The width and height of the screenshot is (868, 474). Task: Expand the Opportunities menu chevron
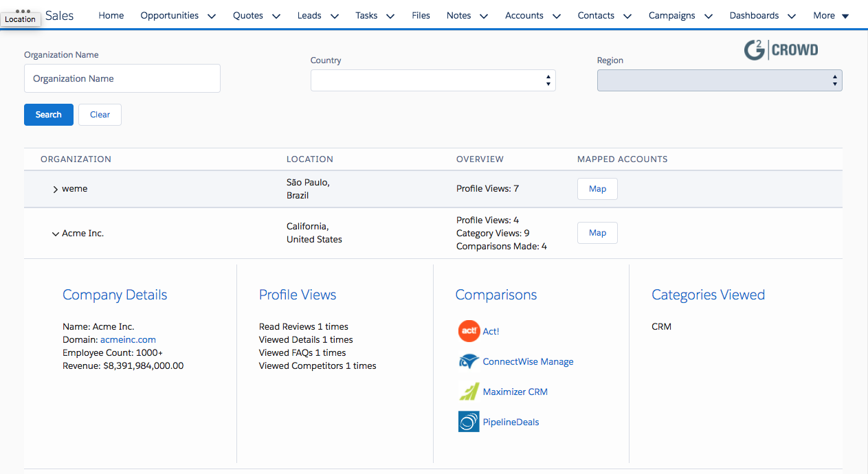pos(212,16)
